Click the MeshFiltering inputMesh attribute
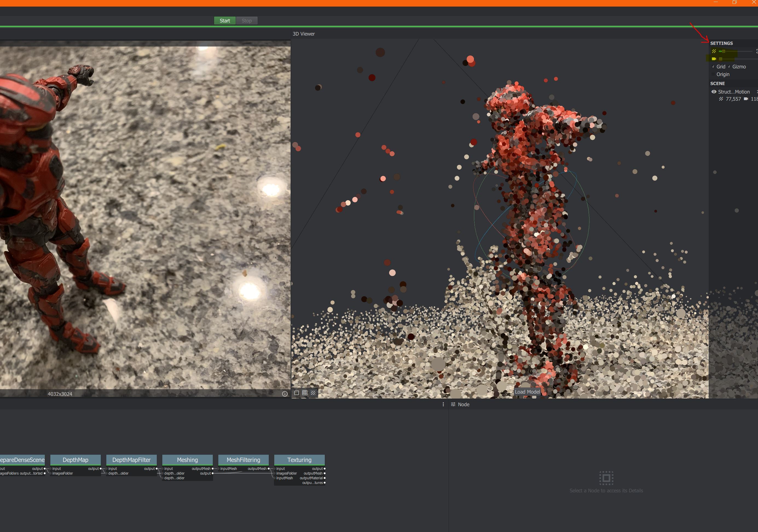 click(x=228, y=469)
